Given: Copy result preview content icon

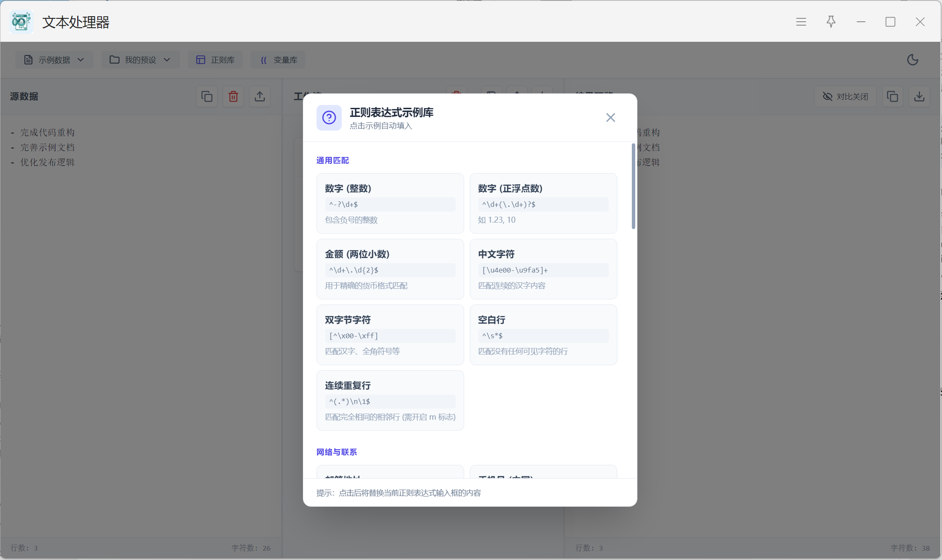Looking at the screenshot, I should pos(893,97).
